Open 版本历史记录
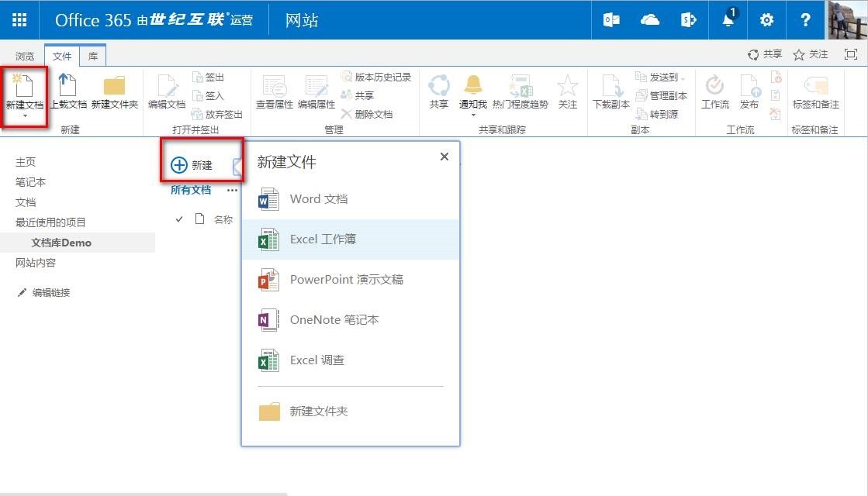Viewport: 868px width, 496px height. 376,77
